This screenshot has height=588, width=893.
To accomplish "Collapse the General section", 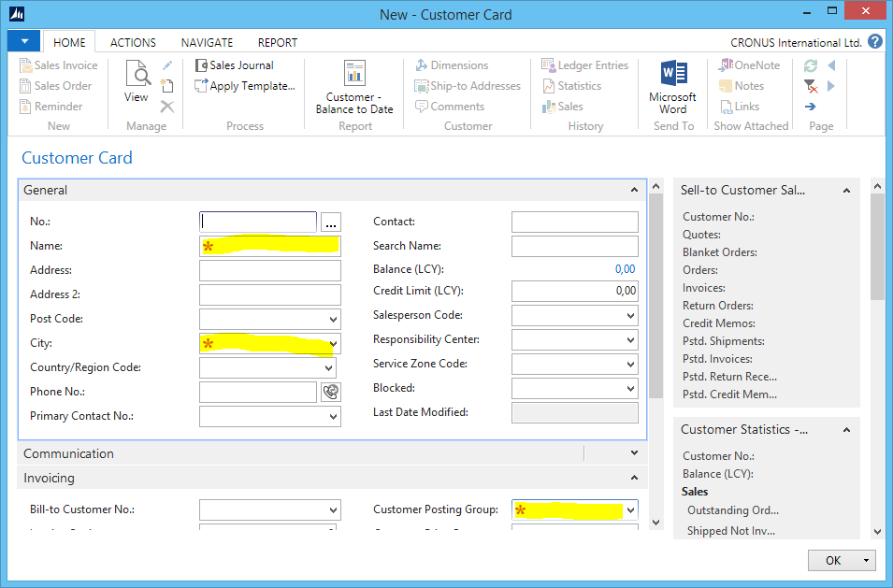I will (634, 190).
